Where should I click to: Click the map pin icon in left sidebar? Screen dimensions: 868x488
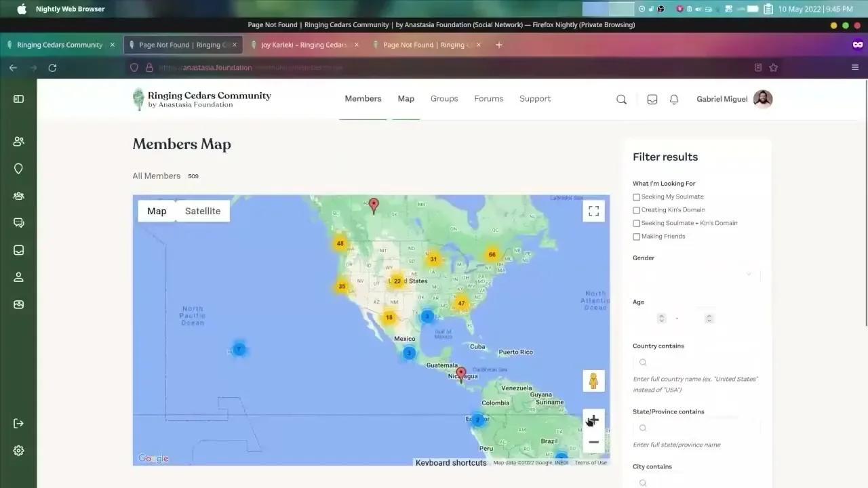[18, 169]
